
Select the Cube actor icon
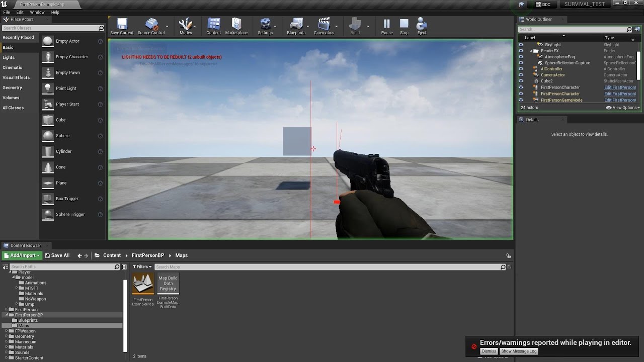point(48,120)
